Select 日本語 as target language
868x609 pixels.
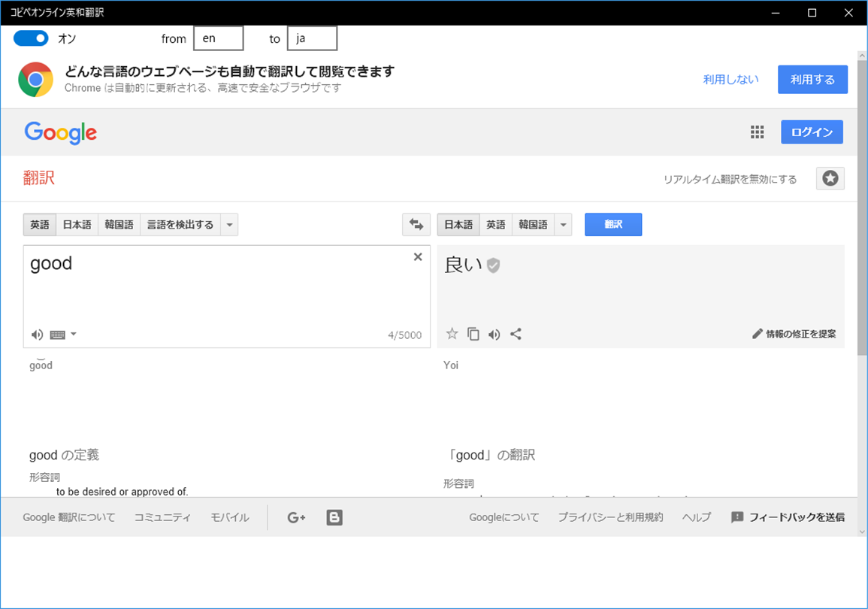(x=458, y=224)
